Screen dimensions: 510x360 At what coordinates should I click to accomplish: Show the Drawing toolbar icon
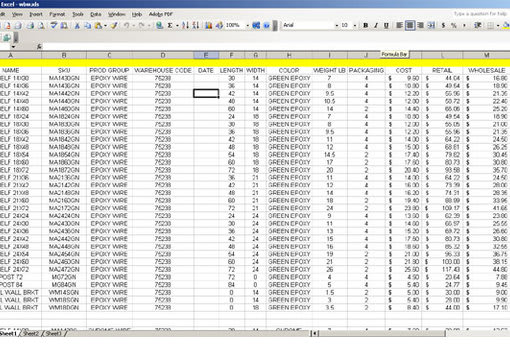[219, 25]
